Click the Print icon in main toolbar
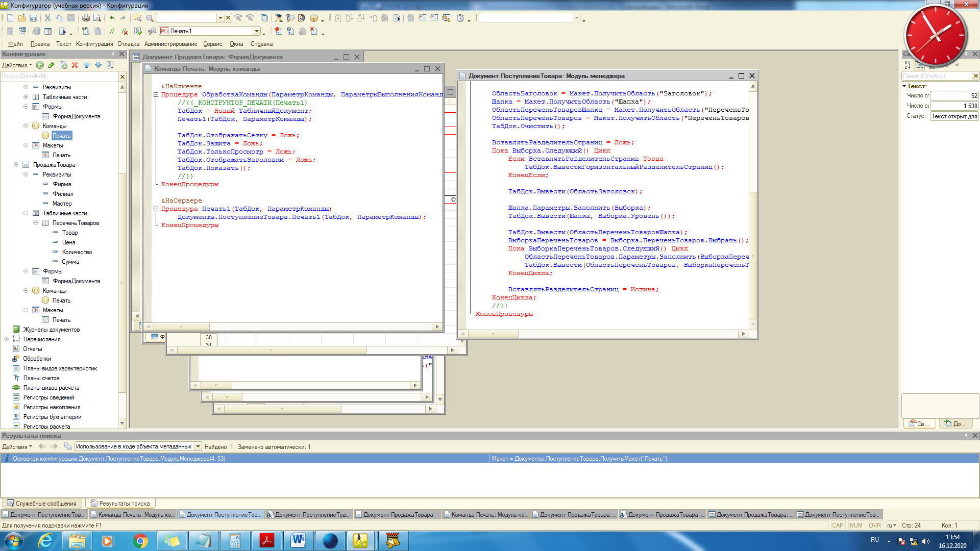Viewport: 980px width, 551px height. [86, 18]
